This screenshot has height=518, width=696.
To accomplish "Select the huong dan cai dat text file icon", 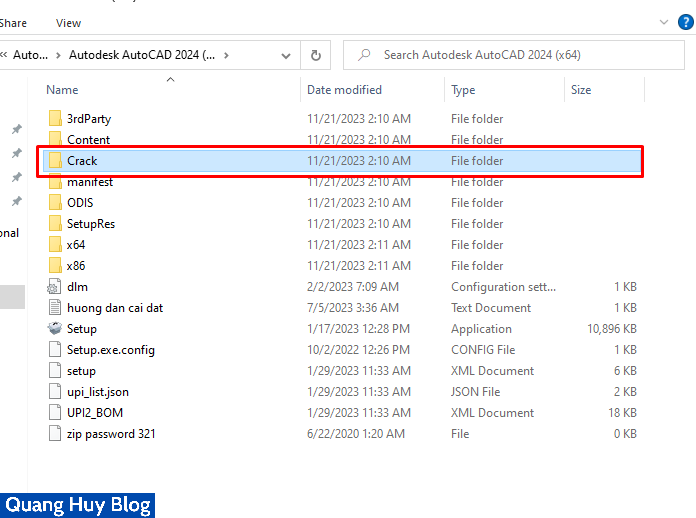I will pos(55,308).
